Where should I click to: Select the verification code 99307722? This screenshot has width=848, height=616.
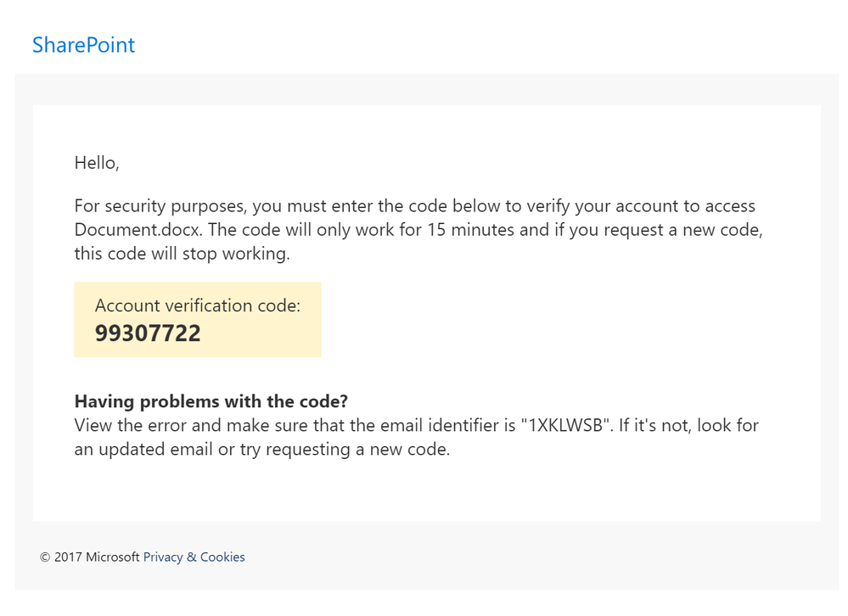point(148,333)
